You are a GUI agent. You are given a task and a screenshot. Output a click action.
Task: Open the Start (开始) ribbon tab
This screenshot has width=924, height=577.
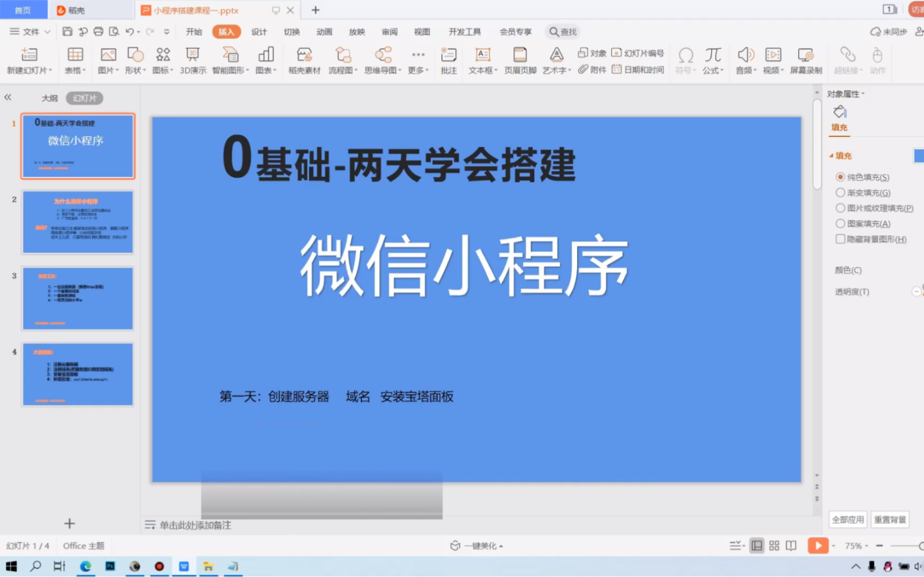point(194,31)
